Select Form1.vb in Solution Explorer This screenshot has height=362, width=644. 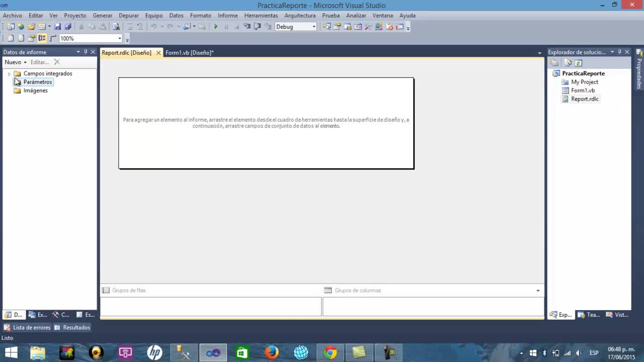pos(583,90)
